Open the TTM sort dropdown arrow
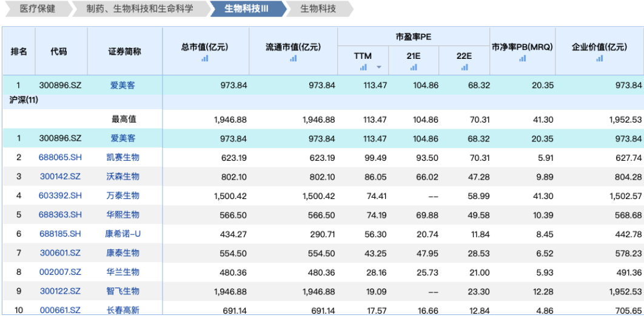The height and width of the screenshot is (321, 644). click(379, 67)
